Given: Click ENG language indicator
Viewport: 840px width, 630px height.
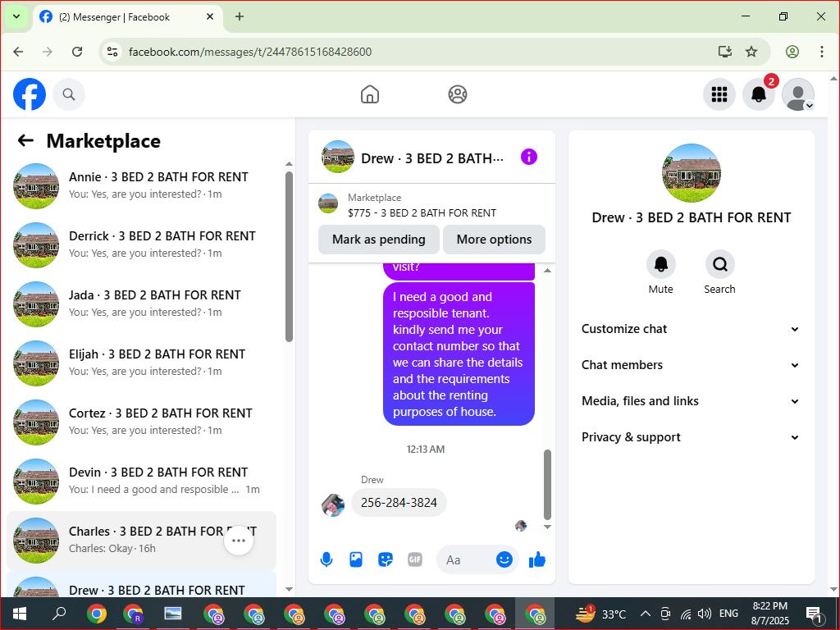Looking at the screenshot, I should (728, 614).
